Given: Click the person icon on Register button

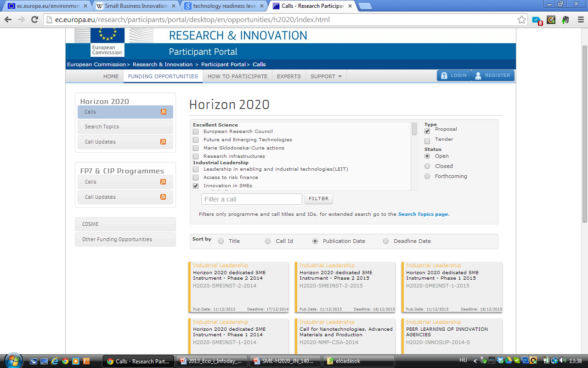Looking at the screenshot, I should click(478, 75).
